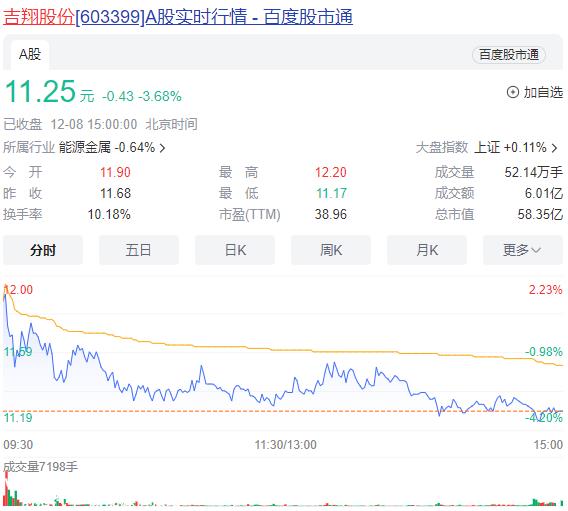Open the 吉翔股份 [603399] A股实时行情 title link

tap(178, 17)
